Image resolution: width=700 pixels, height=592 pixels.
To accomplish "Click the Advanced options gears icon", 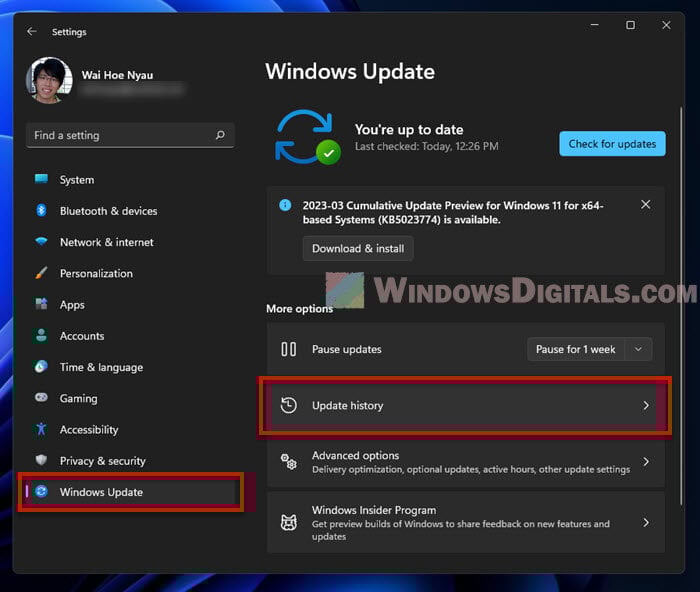I will coord(288,462).
